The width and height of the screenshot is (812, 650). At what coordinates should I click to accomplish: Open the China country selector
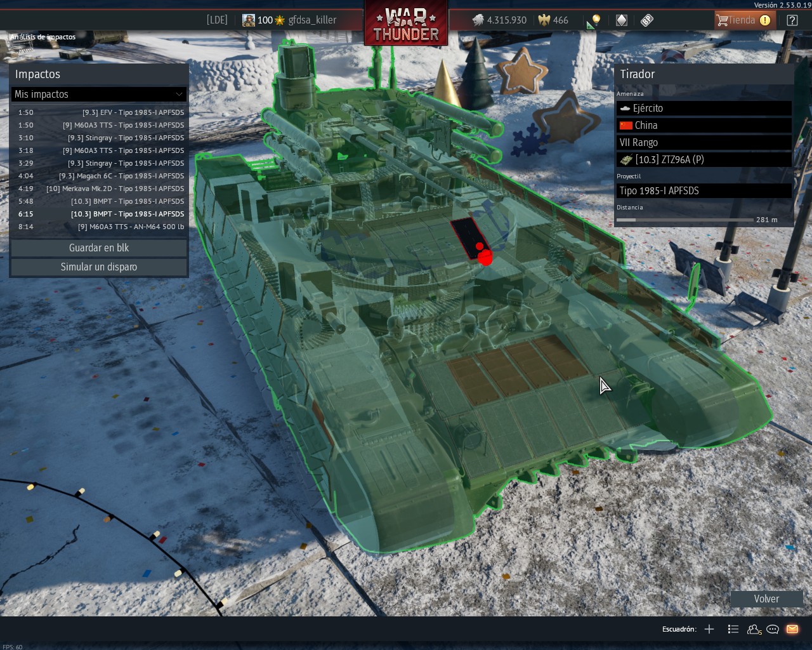pyautogui.click(x=704, y=125)
